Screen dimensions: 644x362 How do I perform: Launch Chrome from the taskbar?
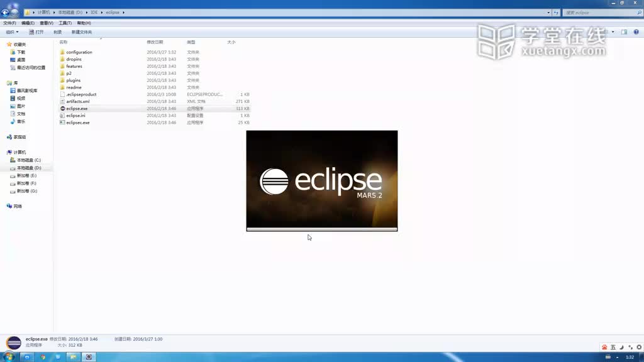(43, 357)
